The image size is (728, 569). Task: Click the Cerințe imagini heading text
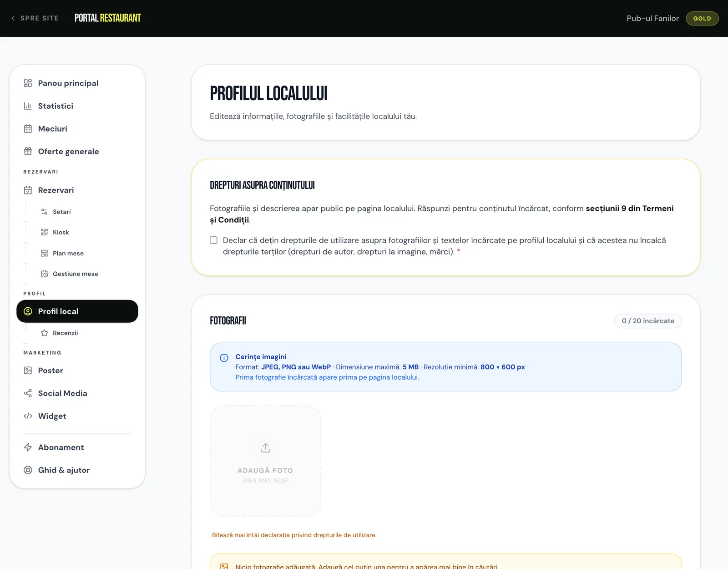click(x=261, y=356)
